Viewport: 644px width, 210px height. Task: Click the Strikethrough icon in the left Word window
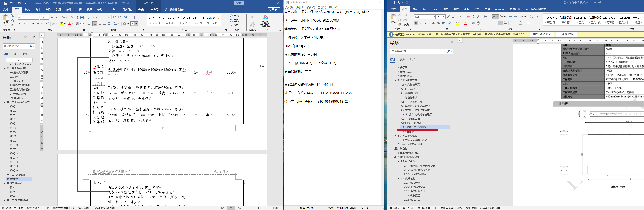pos(38,24)
